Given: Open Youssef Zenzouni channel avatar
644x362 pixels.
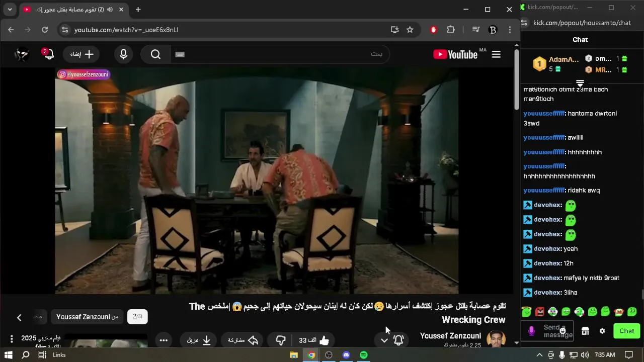Looking at the screenshot, I should 496,339.
